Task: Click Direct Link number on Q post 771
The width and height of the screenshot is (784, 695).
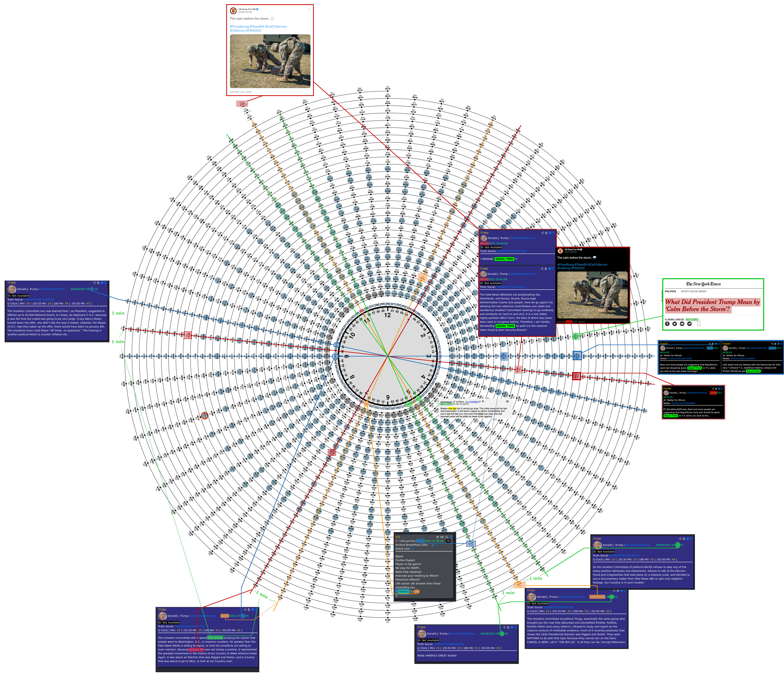Action: pos(413,549)
